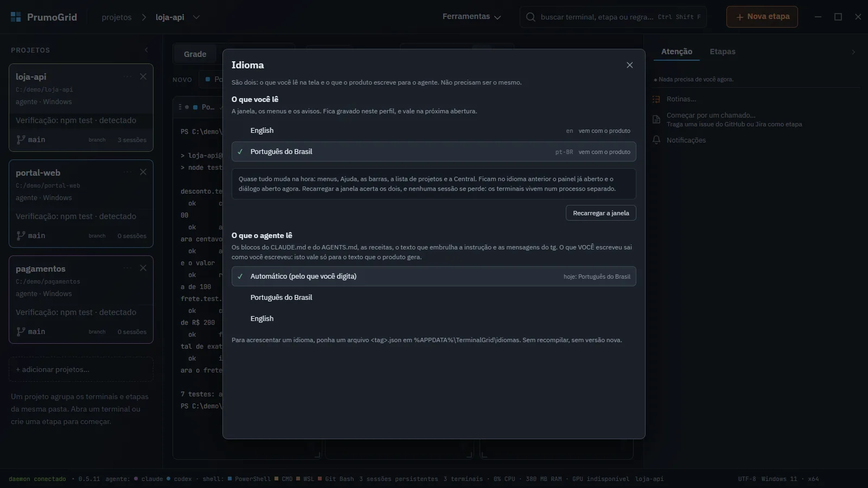Click daemon conectado status

(x=37, y=479)
